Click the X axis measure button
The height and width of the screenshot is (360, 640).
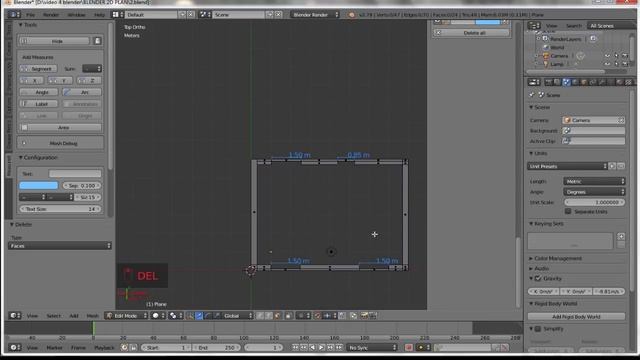31,80
